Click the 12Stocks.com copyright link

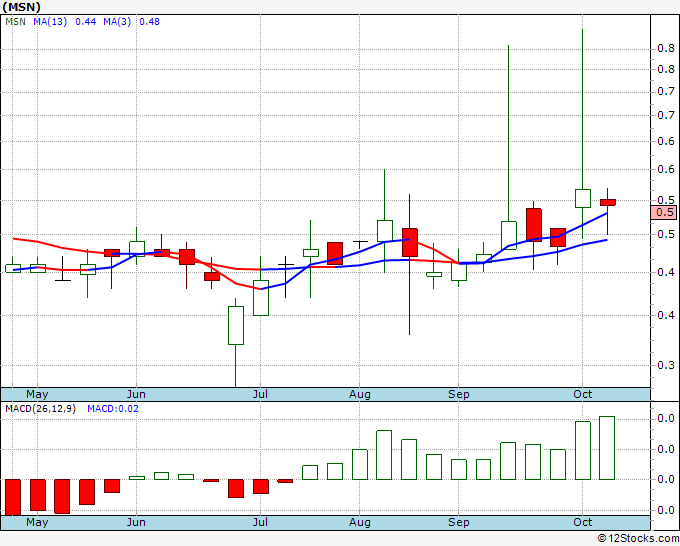[x=638, y=538]
